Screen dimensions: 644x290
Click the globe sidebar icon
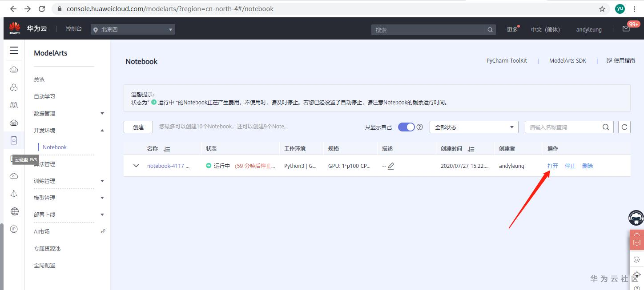(x=14, y=211)
